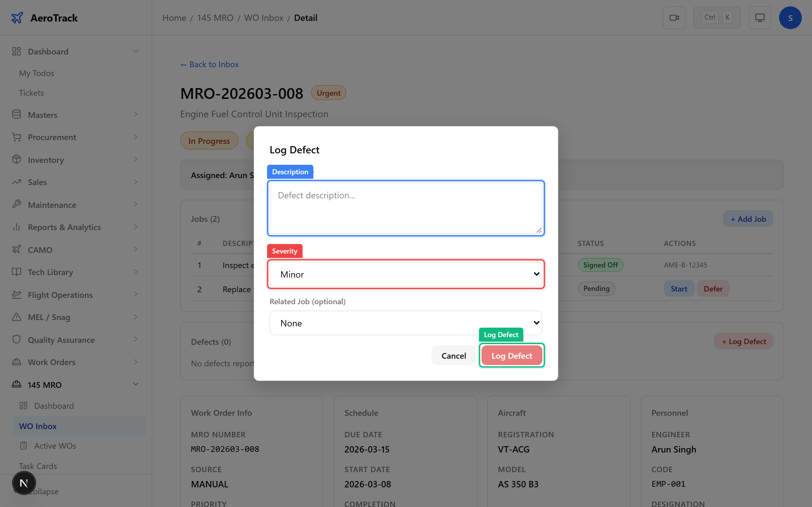
Task: Select the Inventory icon in sidebar
Action: (x=16, y=160)
